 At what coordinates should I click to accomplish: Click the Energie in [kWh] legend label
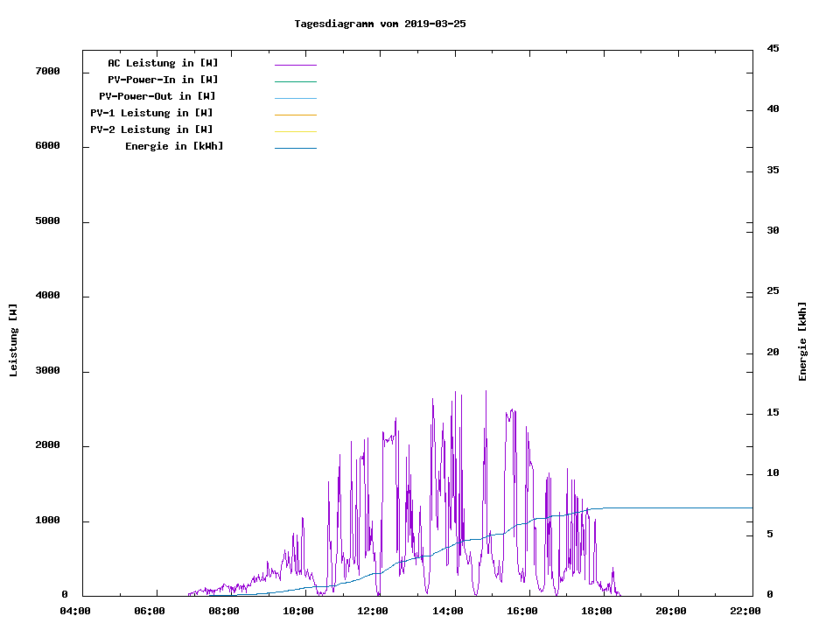pyautogui.click(x=174, y=146)
